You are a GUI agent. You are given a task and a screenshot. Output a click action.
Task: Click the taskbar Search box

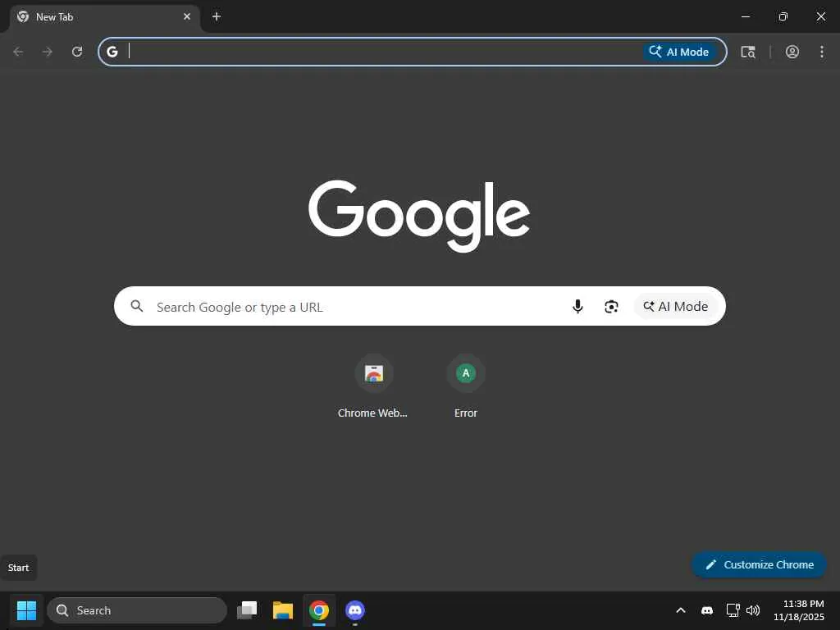point(137,610)
